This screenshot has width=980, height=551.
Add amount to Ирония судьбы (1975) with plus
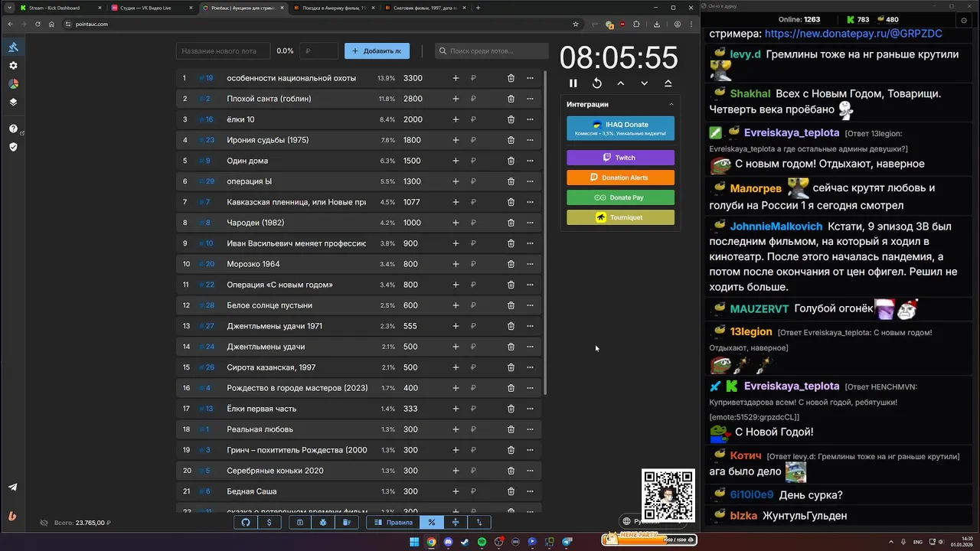[456, 140]
